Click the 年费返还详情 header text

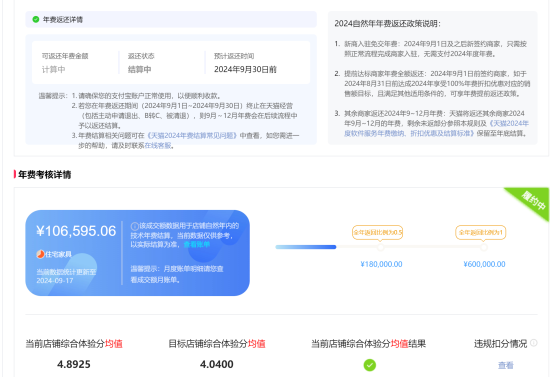tap(63, 20)
